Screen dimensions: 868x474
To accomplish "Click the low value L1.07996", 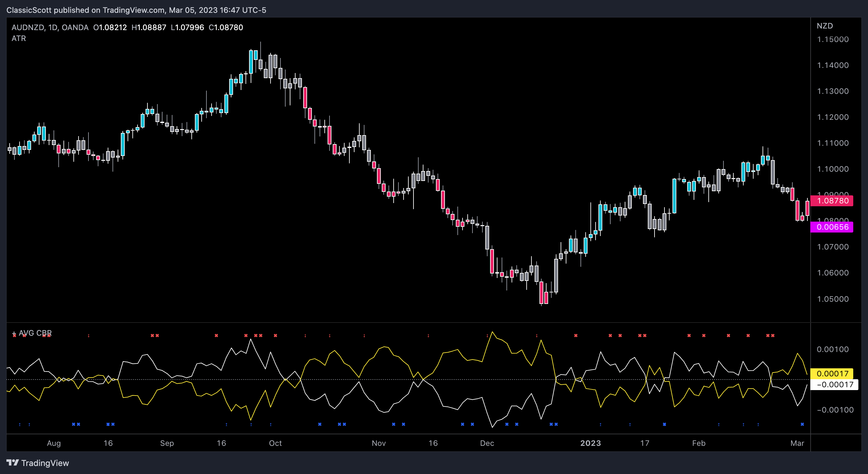I will 187,27.
